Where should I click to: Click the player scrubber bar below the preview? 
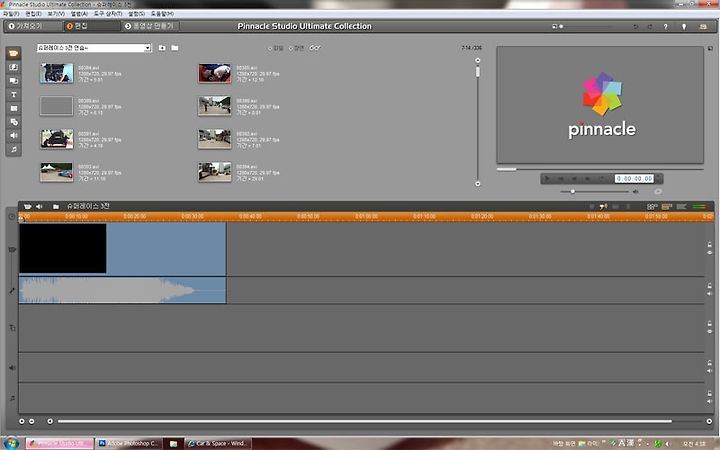600,169
